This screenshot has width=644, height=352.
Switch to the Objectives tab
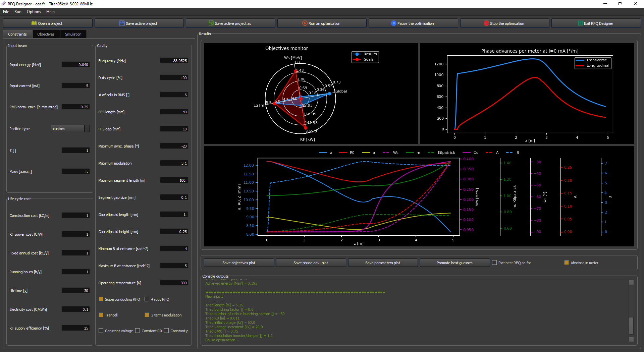pyautogui.click(x=46, y=34)
